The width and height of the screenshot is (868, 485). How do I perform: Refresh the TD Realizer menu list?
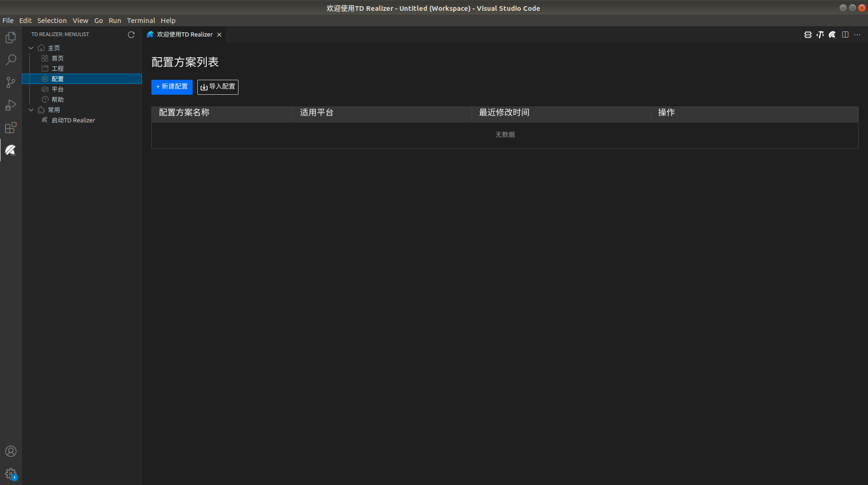click(131, 34)
